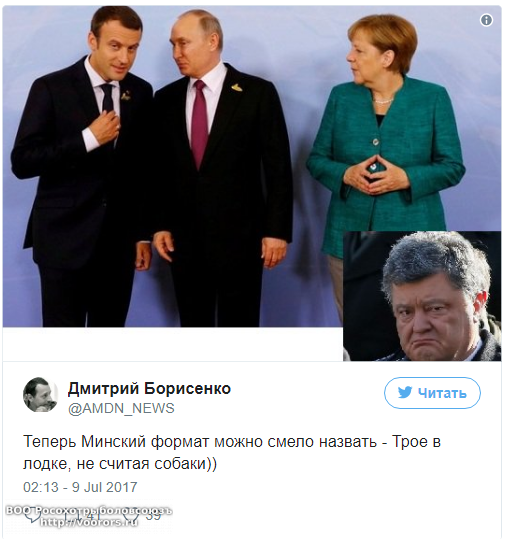Screen dimensions: 505x539
Task: Click the Читать follow button
Action: click(x=432, y=393)
